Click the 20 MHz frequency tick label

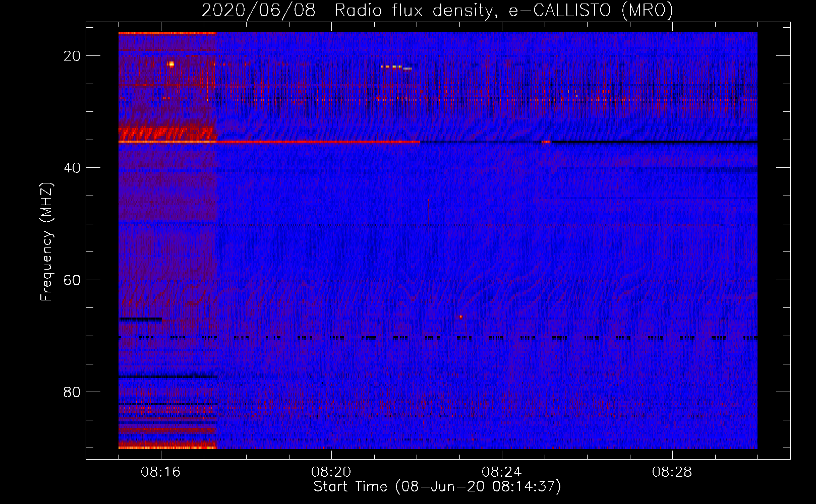(x=72, y=56)
